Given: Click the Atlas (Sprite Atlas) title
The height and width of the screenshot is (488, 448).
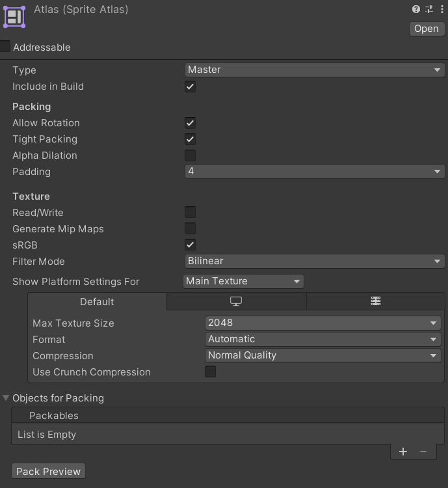Looking at the screenshot, I should (81, 10).
